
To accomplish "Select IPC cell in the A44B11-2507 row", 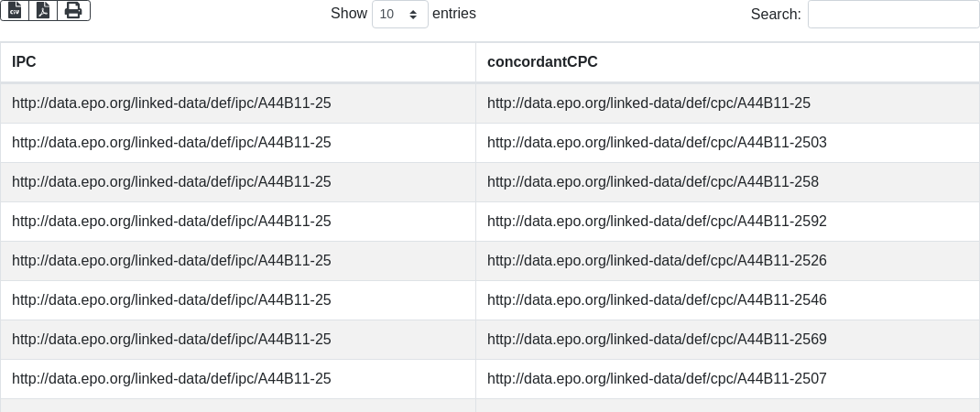I will (171, 379).
